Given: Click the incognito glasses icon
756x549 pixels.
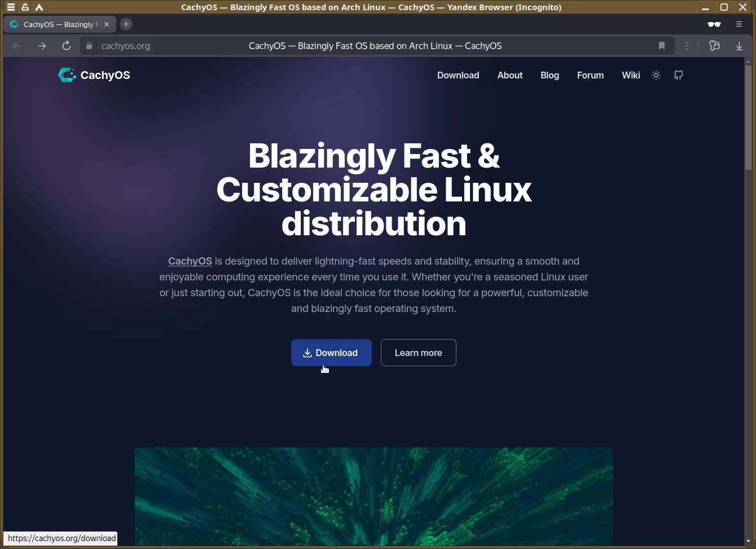Looking at the screenshot, I should pyautogui.click(x=714, y=24).
